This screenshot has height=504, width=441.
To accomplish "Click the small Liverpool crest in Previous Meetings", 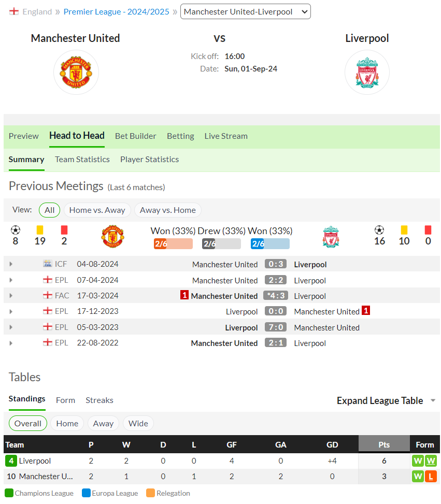I will (331, 237).
